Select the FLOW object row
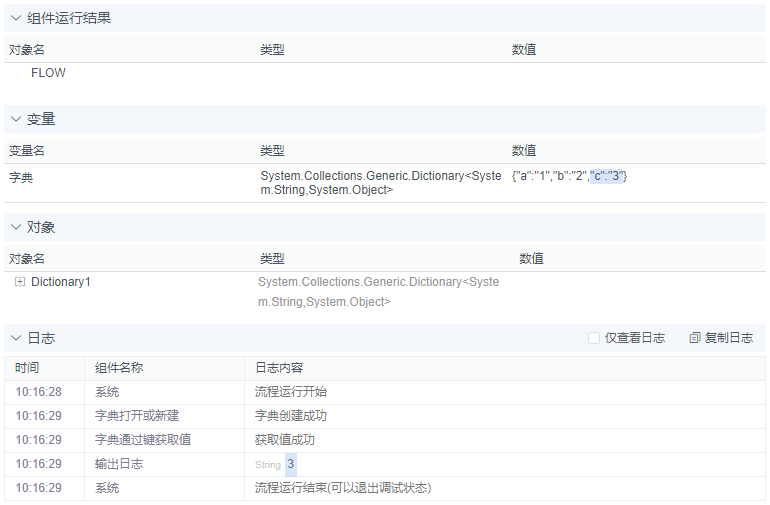The height and width of the screenshot is (505, 770). click(x=48, y=73)
